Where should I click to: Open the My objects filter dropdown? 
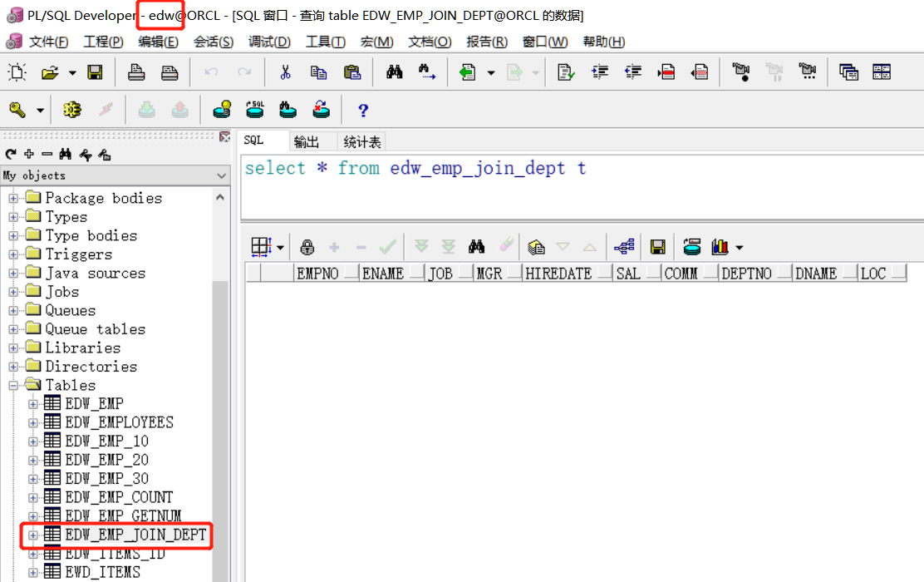(x=222, y=175)
